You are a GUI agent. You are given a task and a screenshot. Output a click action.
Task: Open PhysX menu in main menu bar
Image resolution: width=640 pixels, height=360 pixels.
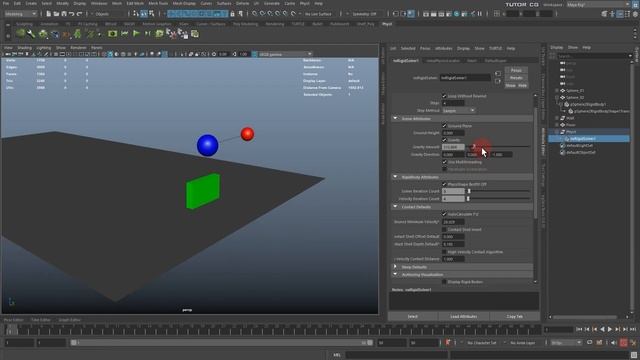(304, 3)
